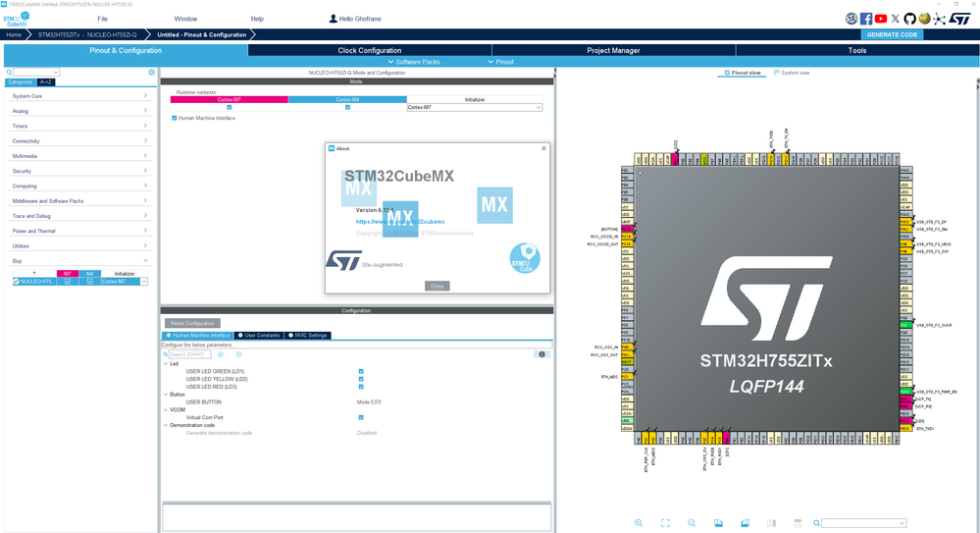Open the pin search combo box dropdown
This screenshot has height=533, width=980.
pos(902,523)
